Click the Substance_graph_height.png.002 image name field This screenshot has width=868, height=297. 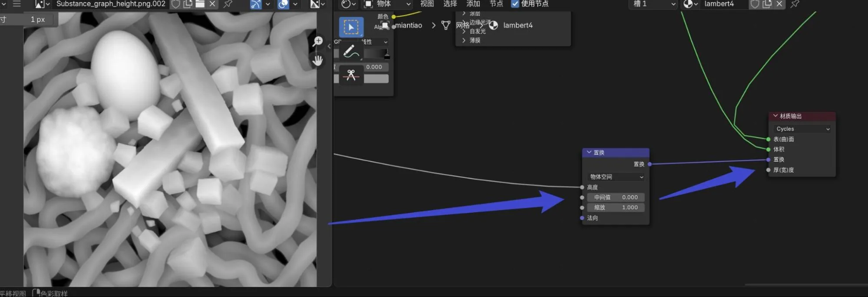[x=111, y=4]
